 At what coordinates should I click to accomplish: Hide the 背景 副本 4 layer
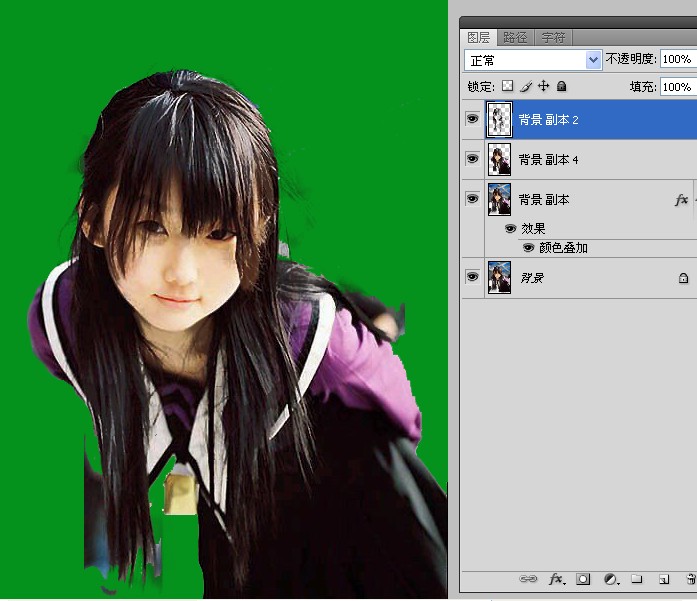coord(472,159)
